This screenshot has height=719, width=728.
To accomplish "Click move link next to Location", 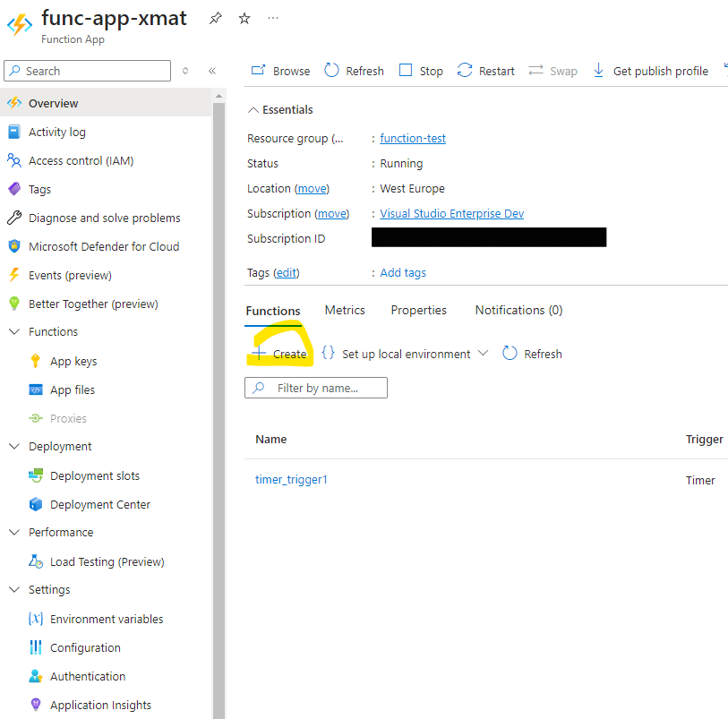I will pos(312,188).
